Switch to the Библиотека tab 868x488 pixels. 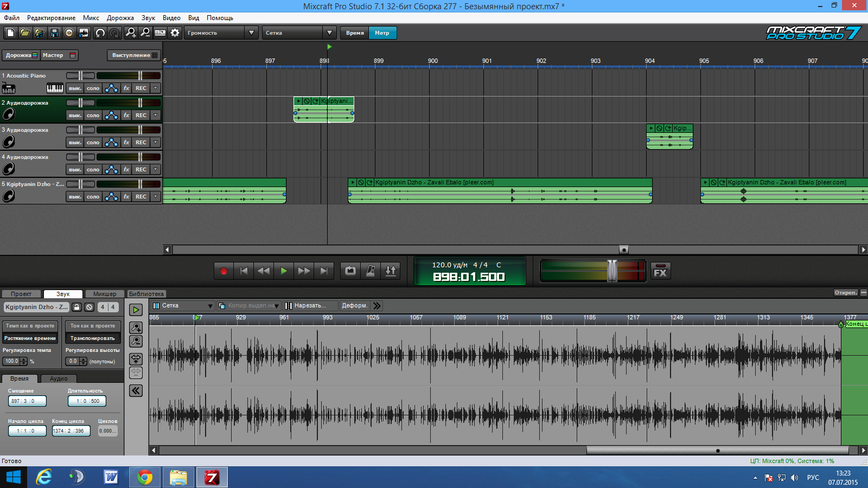pyautogui.click(x=146, y=294)
